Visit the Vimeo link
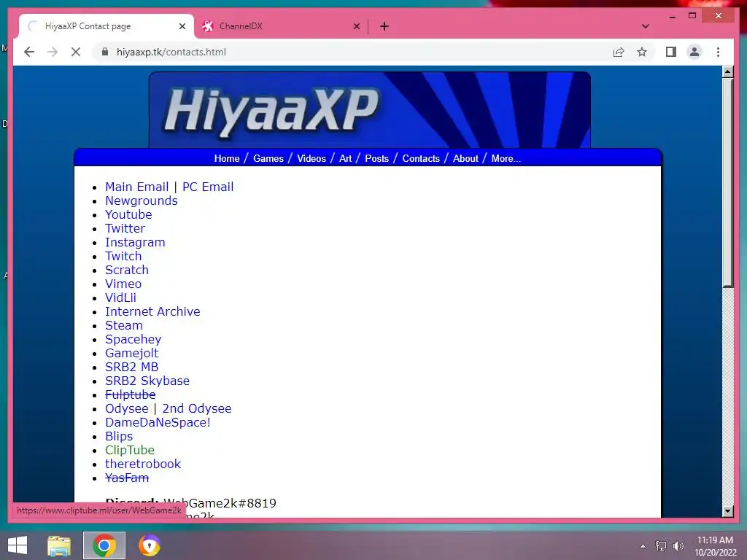 123,284
